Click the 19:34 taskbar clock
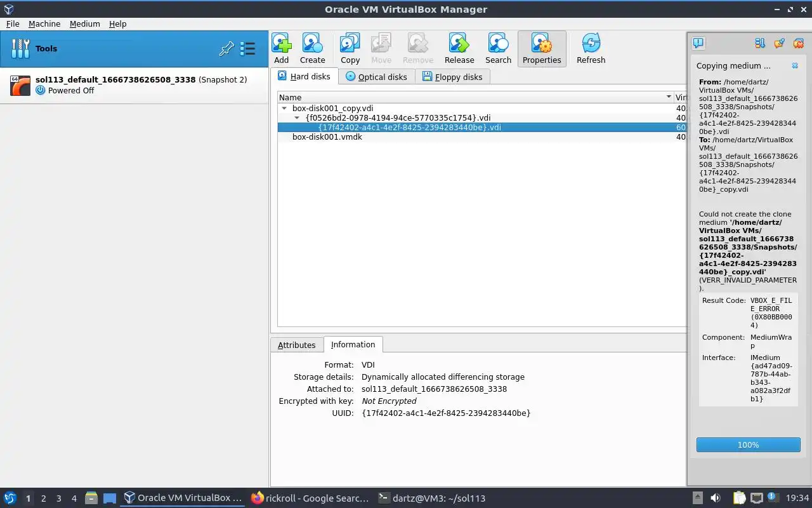 [x=797, y=498]
